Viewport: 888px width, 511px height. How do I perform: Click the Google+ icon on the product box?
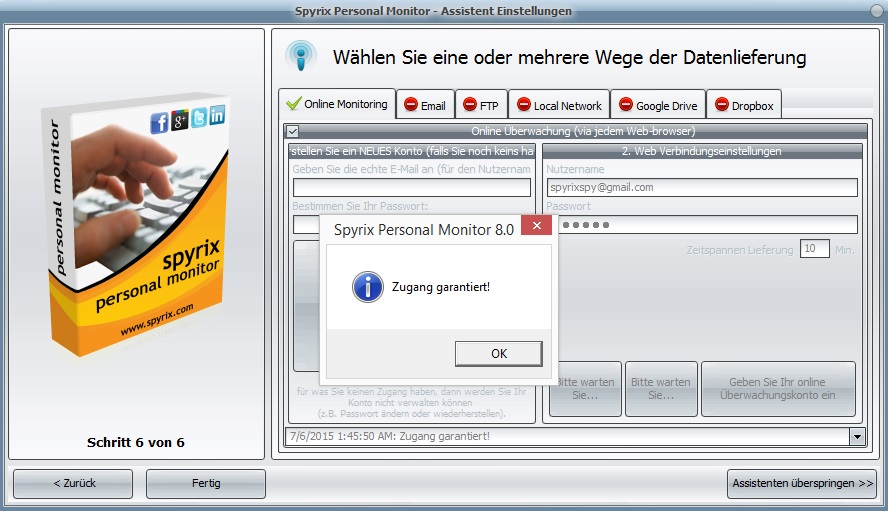click(x=179, y=120)
